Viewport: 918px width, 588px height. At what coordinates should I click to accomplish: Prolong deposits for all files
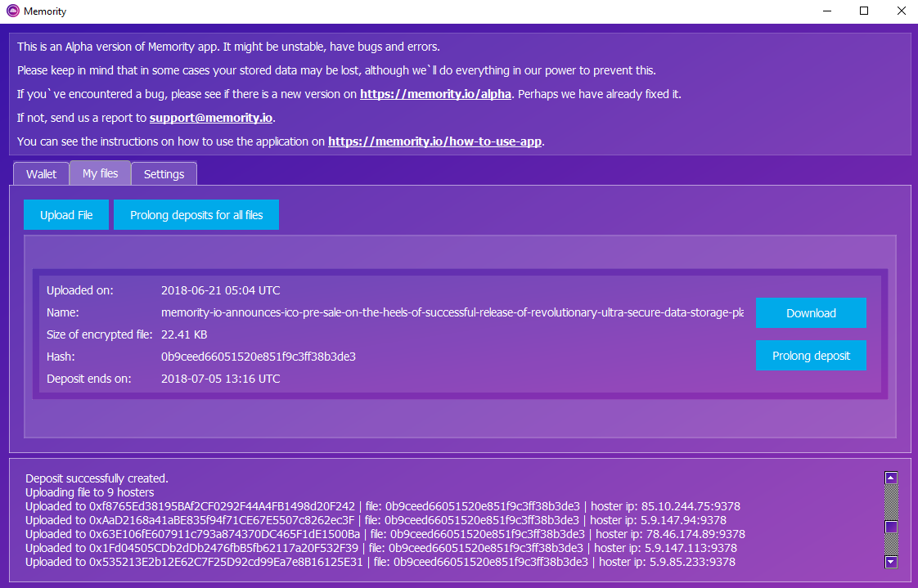point(196,215)
